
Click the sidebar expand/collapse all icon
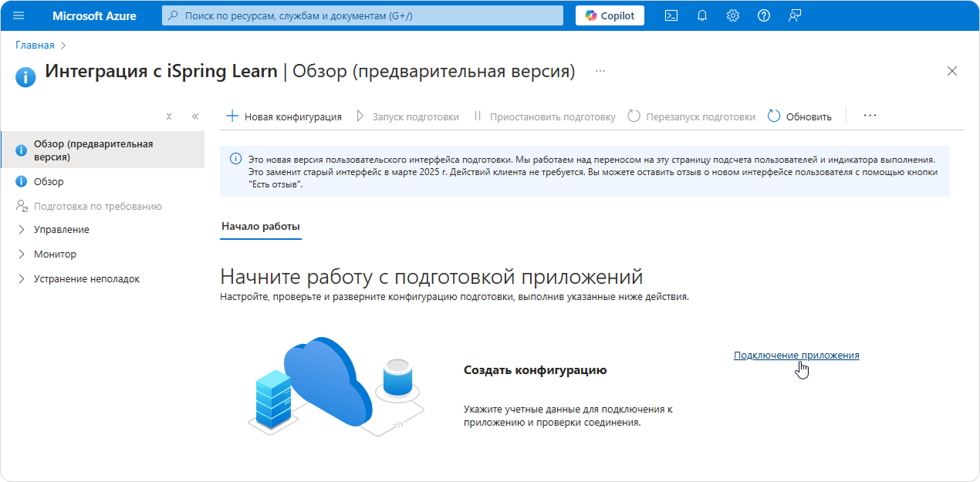click(169, 116)
